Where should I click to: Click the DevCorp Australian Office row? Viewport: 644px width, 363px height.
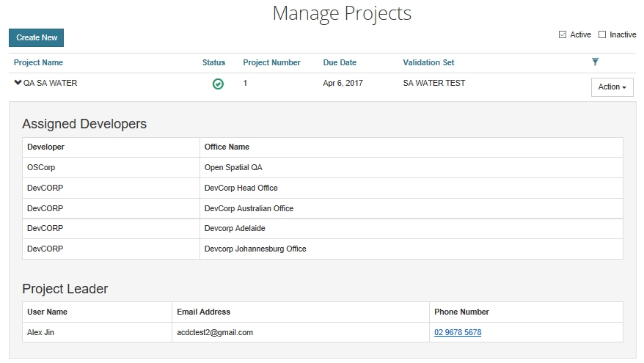(249, 209)
